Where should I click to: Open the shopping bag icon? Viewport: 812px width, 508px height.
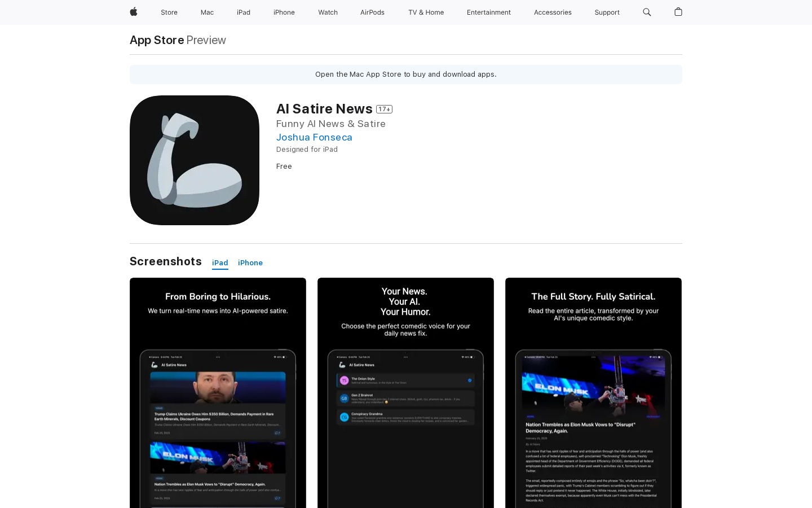(678, 12)
